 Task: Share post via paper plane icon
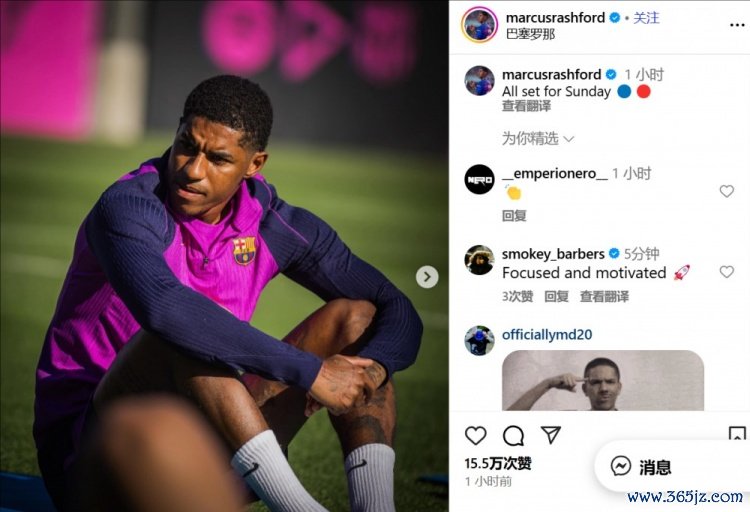click(x=551, y=434)
